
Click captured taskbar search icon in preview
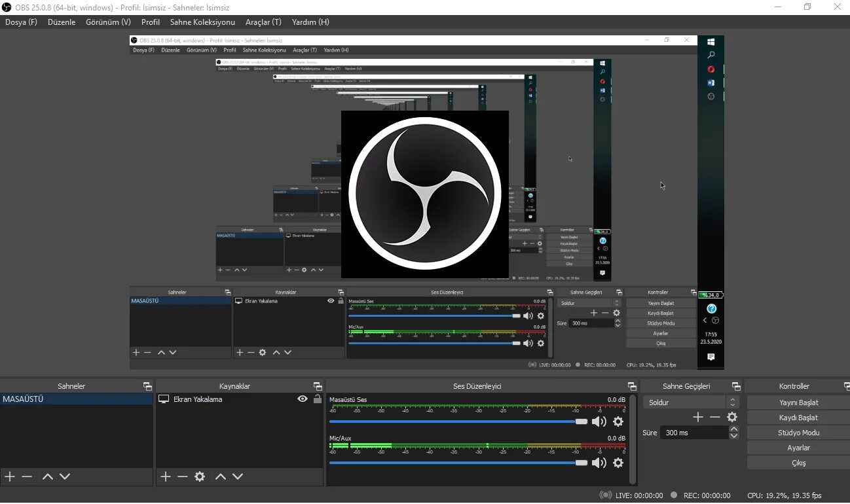[711, 56]
